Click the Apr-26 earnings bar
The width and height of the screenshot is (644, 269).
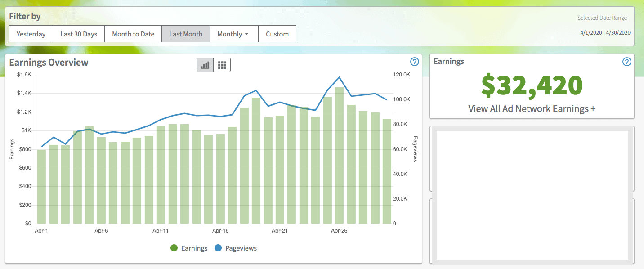(339, 157)
